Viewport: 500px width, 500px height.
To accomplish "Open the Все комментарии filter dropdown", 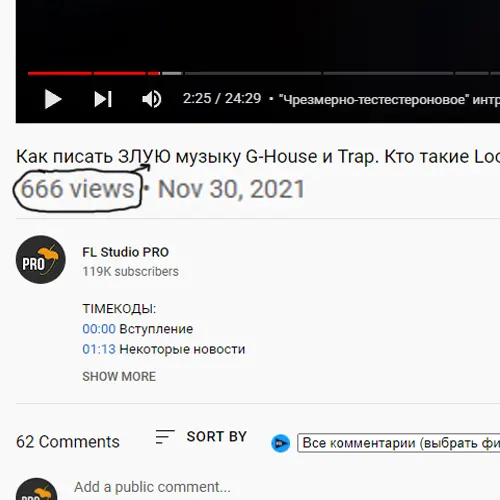I will coord(399,443).
